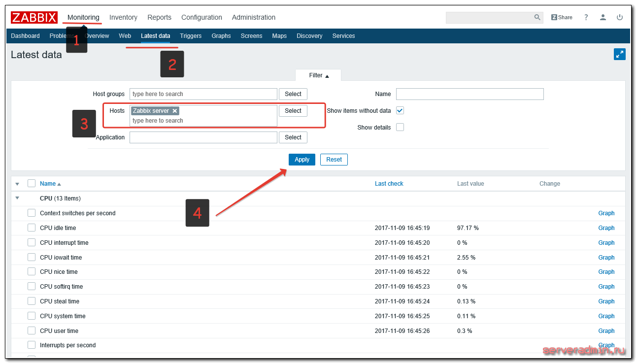Click the Zabbix logo
Screen dimensions: 637x364
(34, 17)
